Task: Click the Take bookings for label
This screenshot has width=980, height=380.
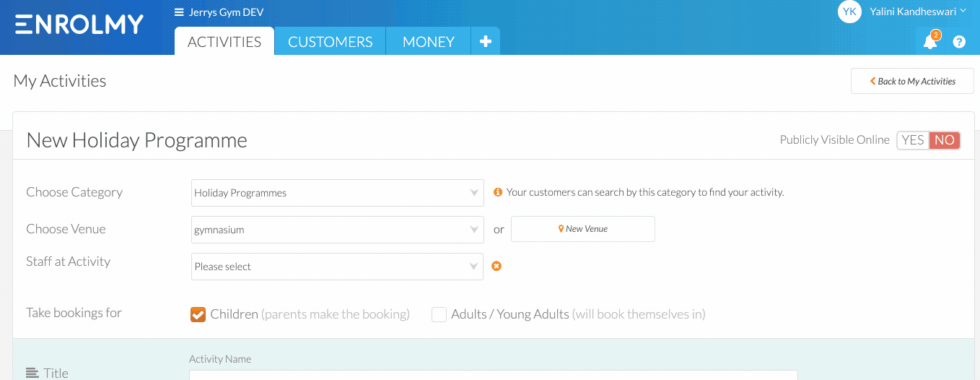Action: pyautogui.click(x=74, y=313)
